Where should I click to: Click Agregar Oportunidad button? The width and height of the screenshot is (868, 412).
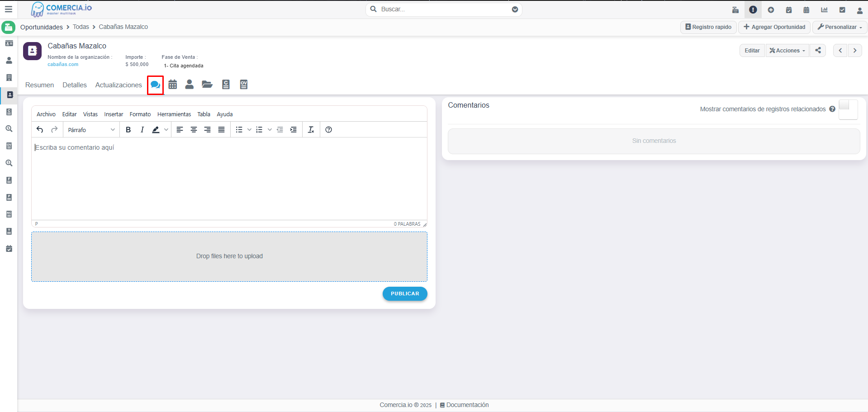coord(774,27)
